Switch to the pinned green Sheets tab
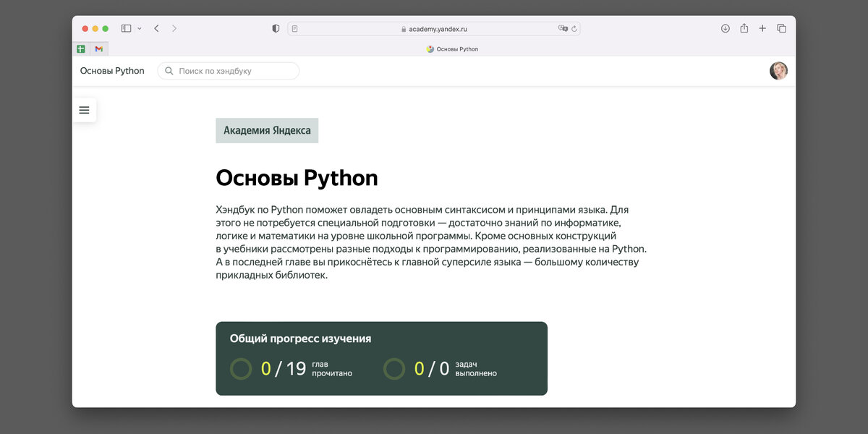This screenshot has height=434, width=868. (x=81, y=49)
